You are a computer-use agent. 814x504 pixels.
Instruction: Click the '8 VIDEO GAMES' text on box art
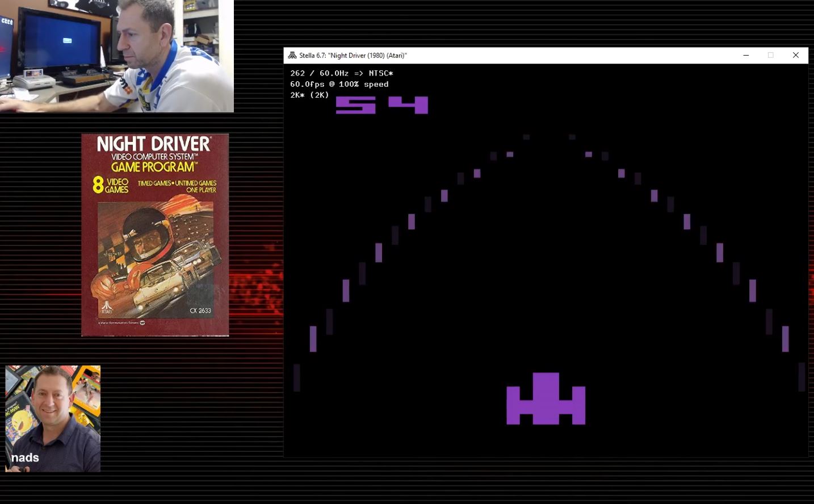click(111, 185)
